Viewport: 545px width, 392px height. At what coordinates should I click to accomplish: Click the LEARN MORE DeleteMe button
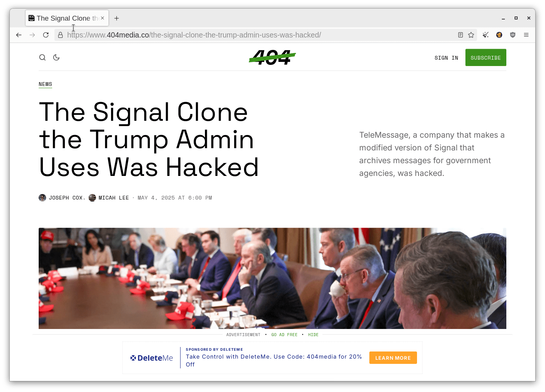(x=393, y=358)
